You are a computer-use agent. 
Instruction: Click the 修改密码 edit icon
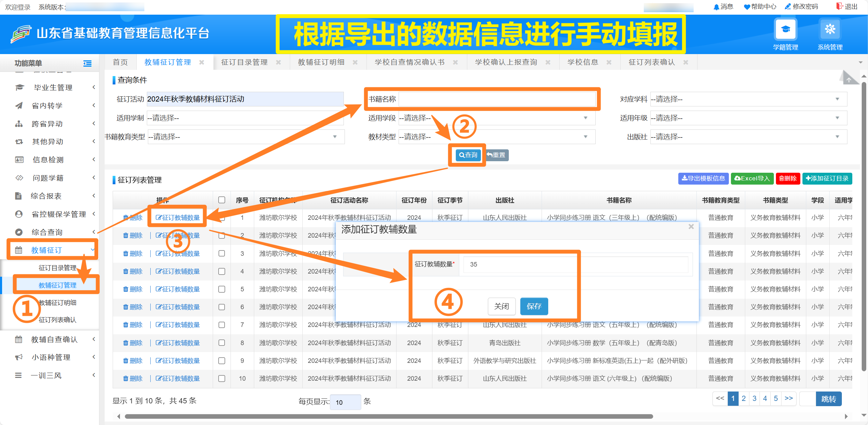(788, 7)
